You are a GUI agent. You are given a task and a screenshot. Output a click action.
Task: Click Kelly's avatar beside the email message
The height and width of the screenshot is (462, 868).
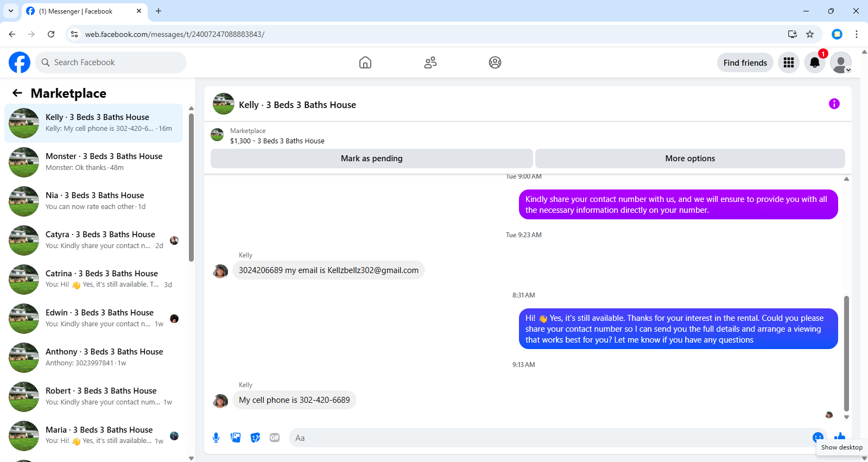pos(220,271)
